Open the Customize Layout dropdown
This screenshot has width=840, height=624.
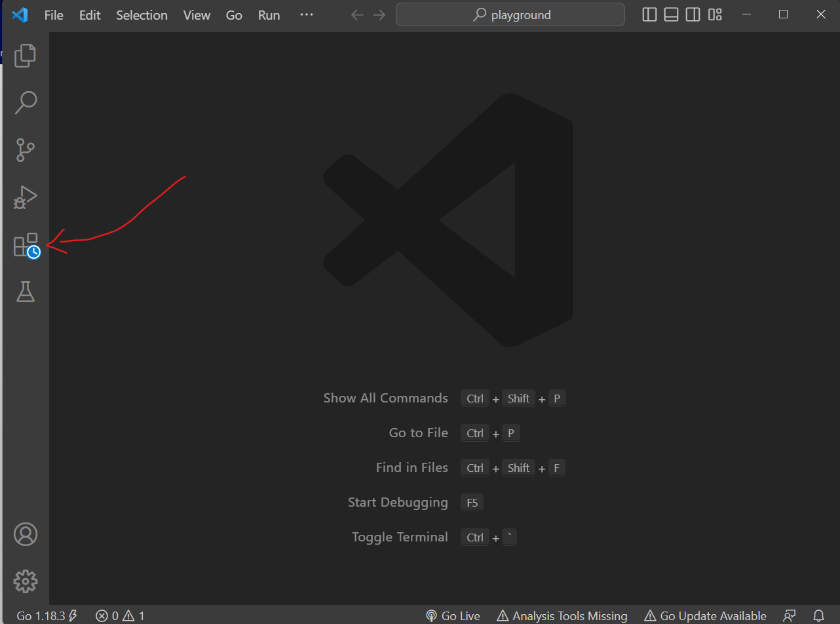(x=716, y=14)
